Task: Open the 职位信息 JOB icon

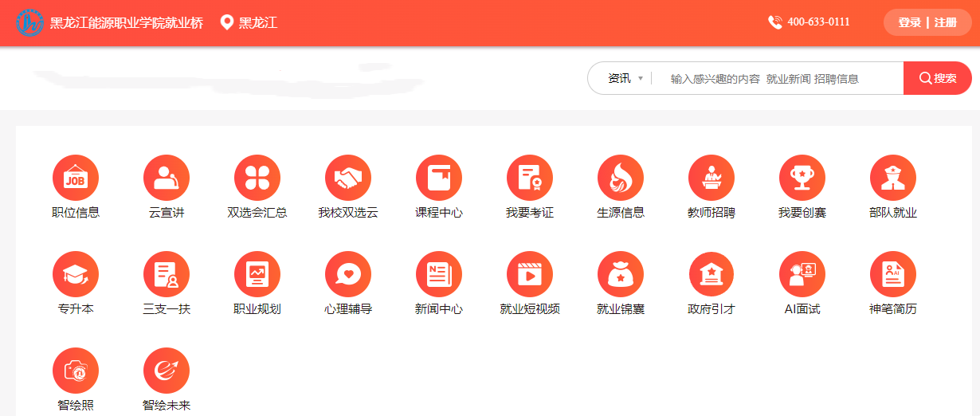Action: (75, 179)
